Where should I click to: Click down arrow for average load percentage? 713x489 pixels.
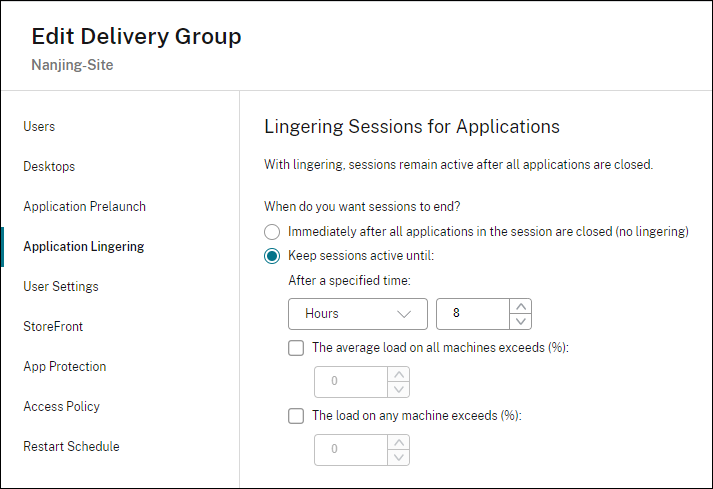pyautogui.click(x=398, y=389)
